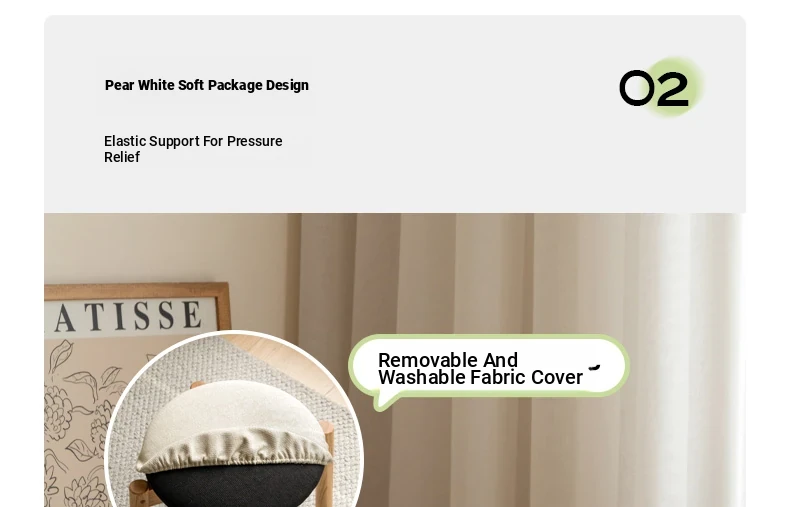This screenshot has width=790, height=507.
Task: Click the MATISSE poster lettering
Action: [x=126, y=316]
